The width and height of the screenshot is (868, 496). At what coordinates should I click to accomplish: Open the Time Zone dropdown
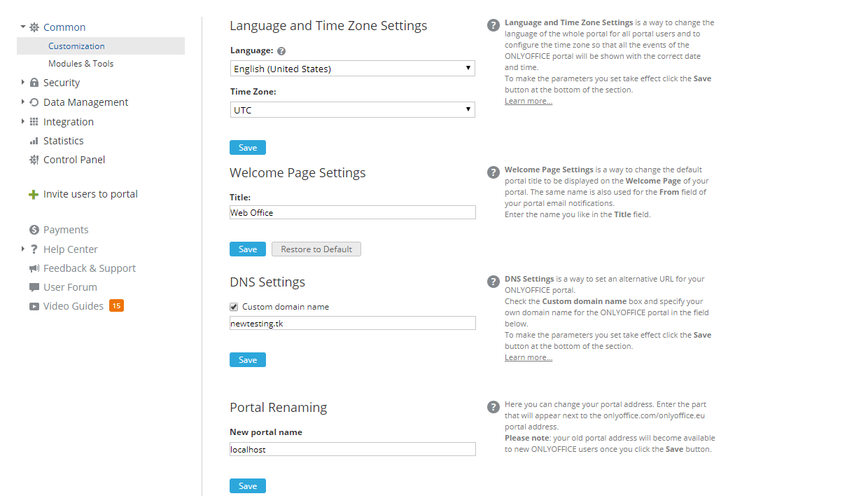coord(352,110)
